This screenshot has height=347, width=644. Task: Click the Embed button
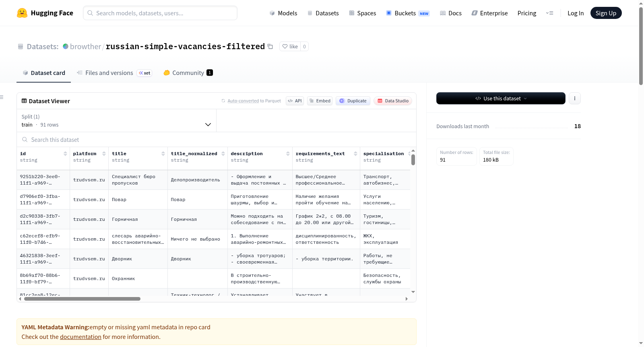pos(320,101)
